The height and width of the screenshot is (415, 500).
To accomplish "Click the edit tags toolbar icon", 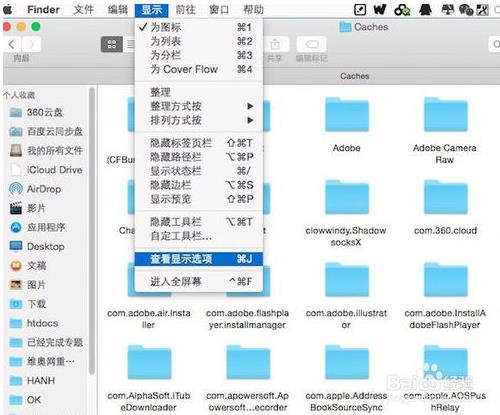I will 312,44.
